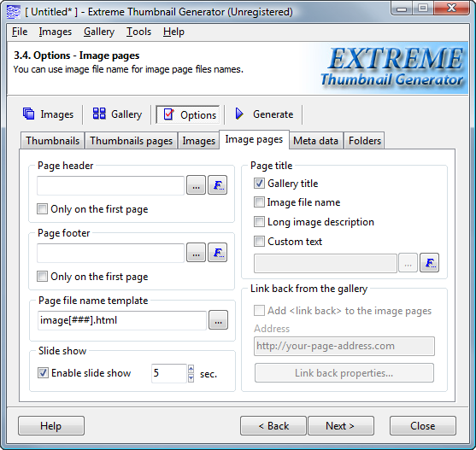Open font settings for the Page header
This screenshot has width=476, height=450.
(217, 185)
